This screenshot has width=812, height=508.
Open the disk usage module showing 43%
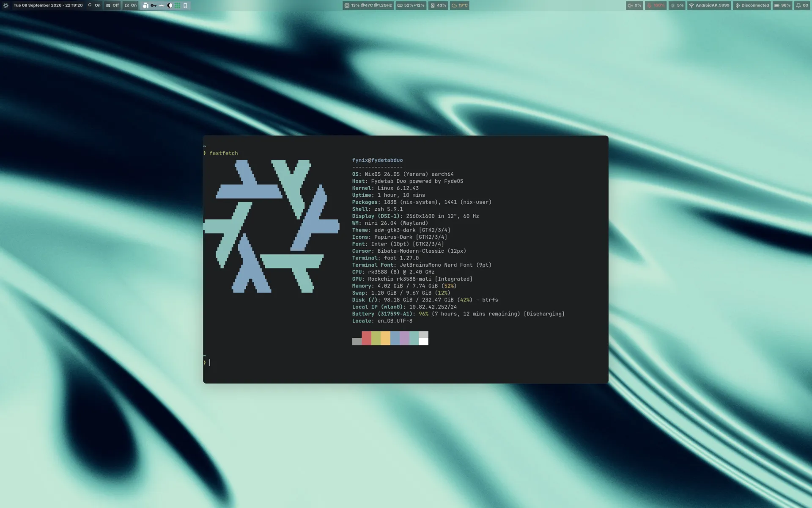[438, 6]
